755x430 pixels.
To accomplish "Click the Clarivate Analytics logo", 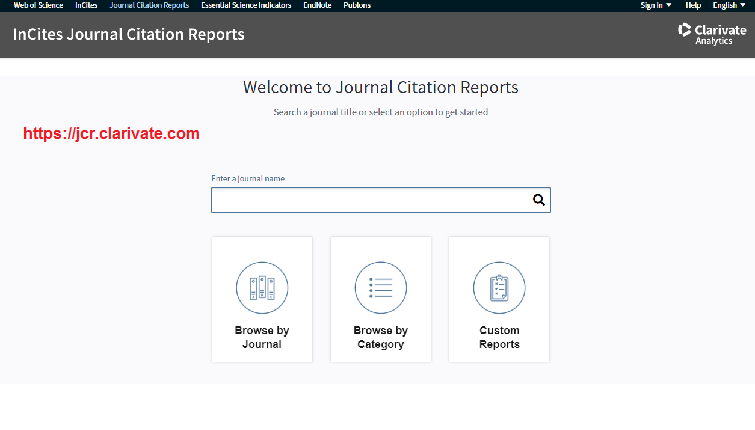I will (712, 34).
